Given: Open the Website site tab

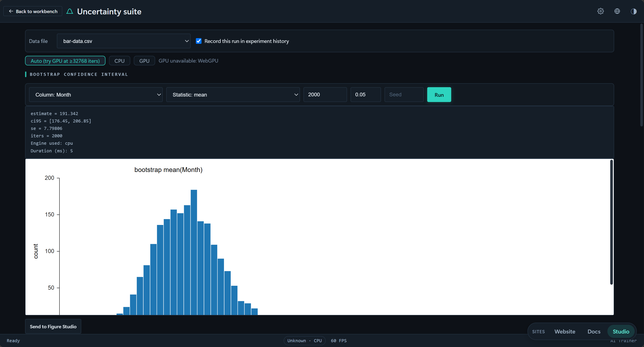Looking at the screenshot, I should [x=565, y=332].
